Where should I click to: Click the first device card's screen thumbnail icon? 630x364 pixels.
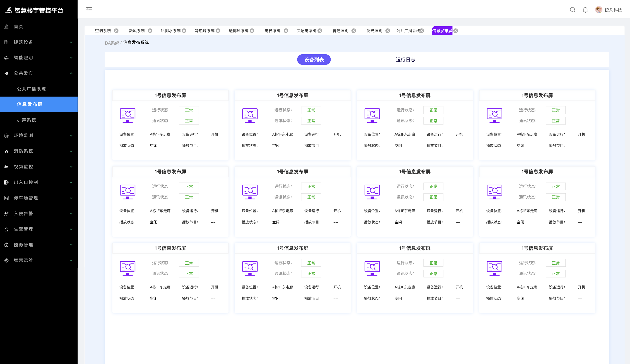(x=127, y=115)
